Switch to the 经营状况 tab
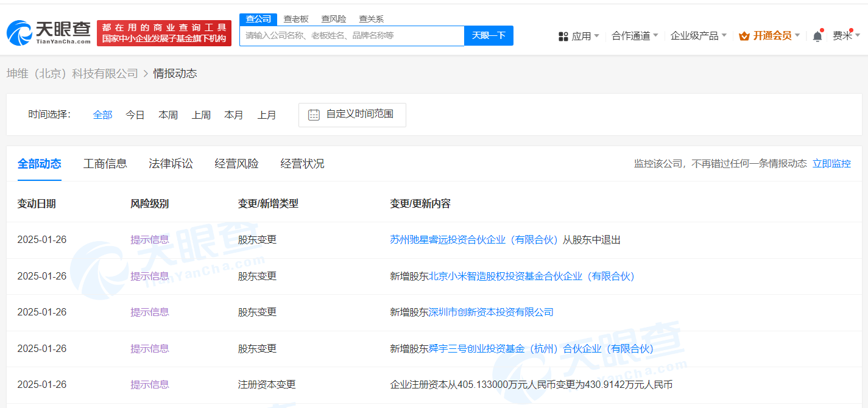Image resolution: width=868 pixels, height=408 pixels. click(x=303, y=163)
